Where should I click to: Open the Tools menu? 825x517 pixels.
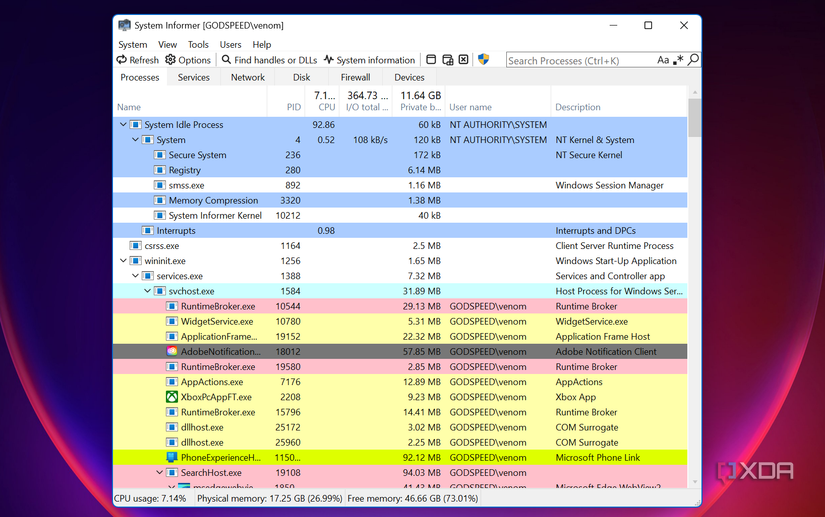pyautogui.click(x=198, y=45)
